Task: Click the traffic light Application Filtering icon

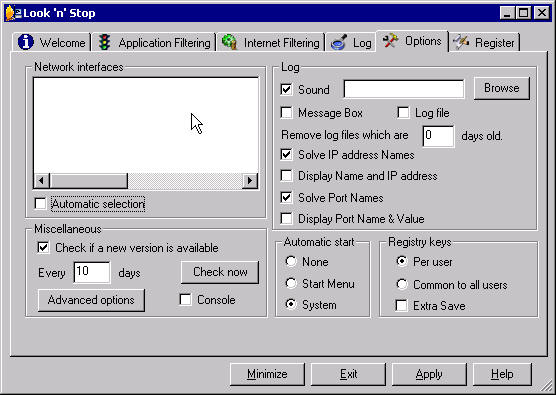Action: pyautogui.click(x=105, y=42)
